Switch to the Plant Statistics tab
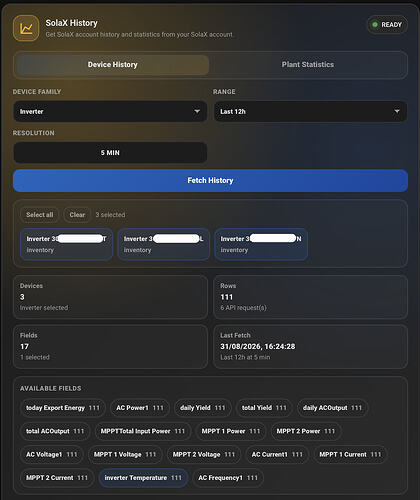 coord(308,65)
